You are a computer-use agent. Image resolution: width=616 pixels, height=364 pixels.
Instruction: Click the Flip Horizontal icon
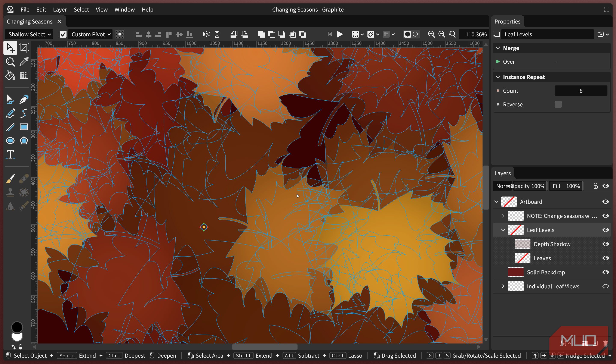coord(206,34)
